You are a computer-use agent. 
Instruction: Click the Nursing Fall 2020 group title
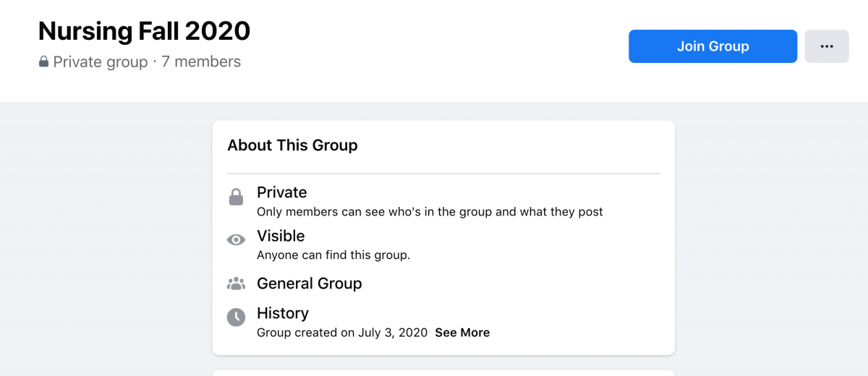[x=144, y=30]
